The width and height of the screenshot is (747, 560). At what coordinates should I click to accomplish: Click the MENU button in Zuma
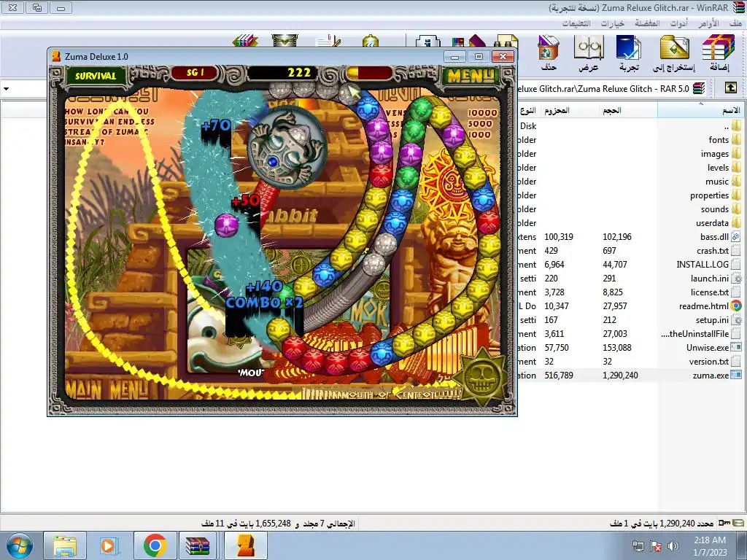click(471, 75)
